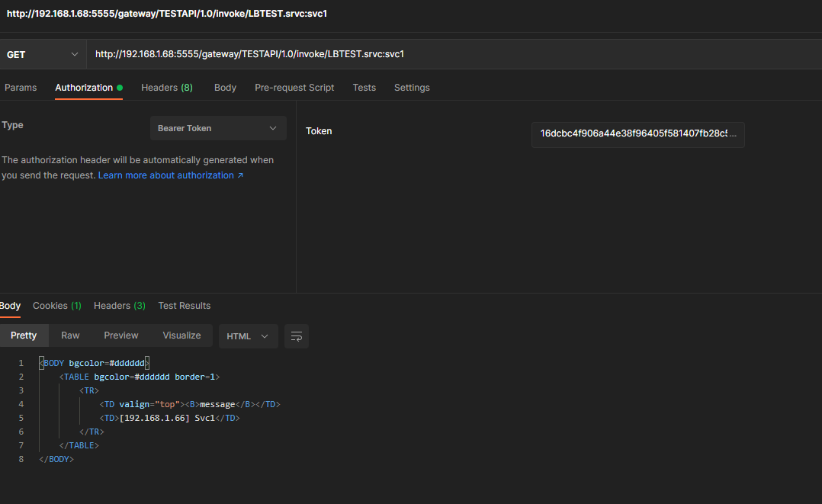Open the request Settings tab
This screenshot has width=822, height=504.
point(412,88)
